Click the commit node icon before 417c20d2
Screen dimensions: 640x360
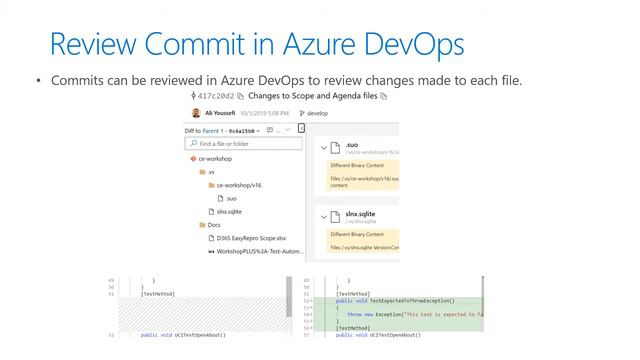193,96
